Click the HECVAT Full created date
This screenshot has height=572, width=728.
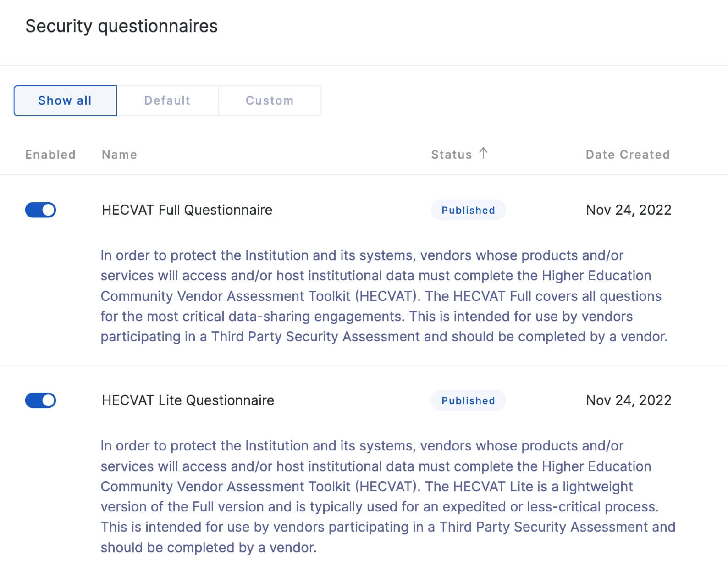[x=629, y=210]
